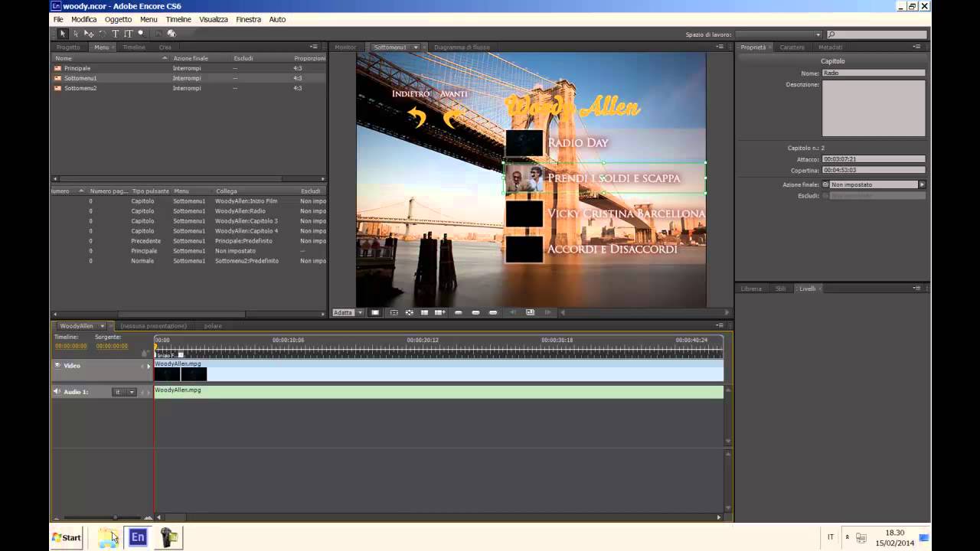Show activated subpicture highlight
The width and height of the screenshot is (980, 551).
(493, 312)
